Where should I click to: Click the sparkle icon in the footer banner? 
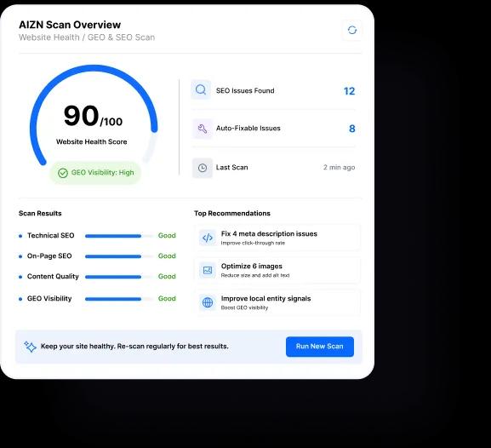[x=30, y=347]
